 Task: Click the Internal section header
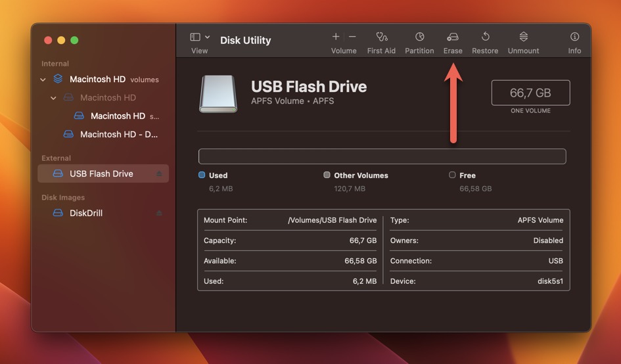(x=55, y=63)
